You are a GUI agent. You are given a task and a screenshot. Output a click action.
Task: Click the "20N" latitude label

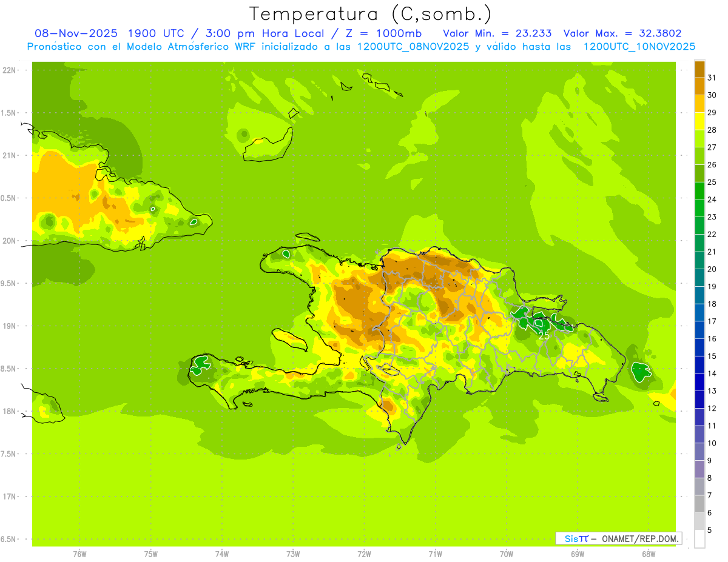click(8, 241)
